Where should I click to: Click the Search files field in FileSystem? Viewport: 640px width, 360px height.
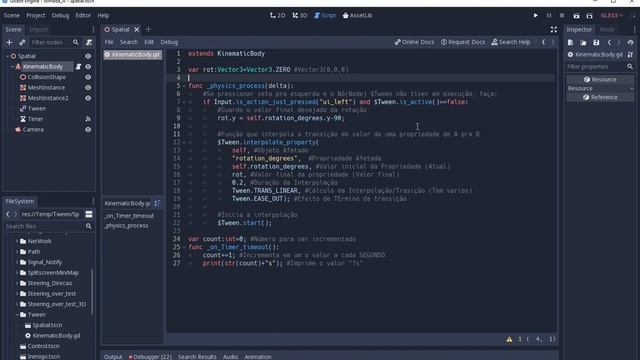click(x=48, y=226)
